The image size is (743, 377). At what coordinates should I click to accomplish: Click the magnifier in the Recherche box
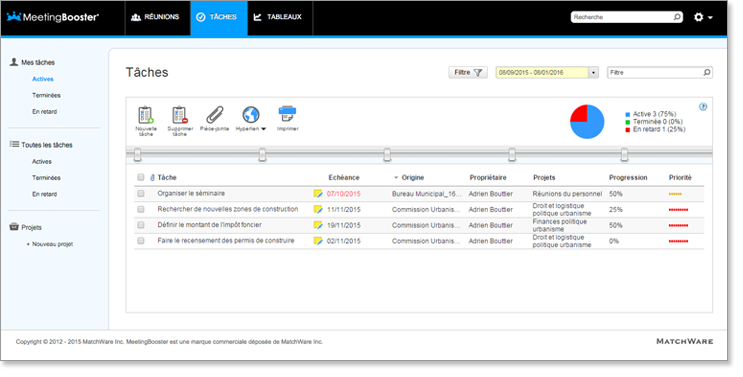677,17
